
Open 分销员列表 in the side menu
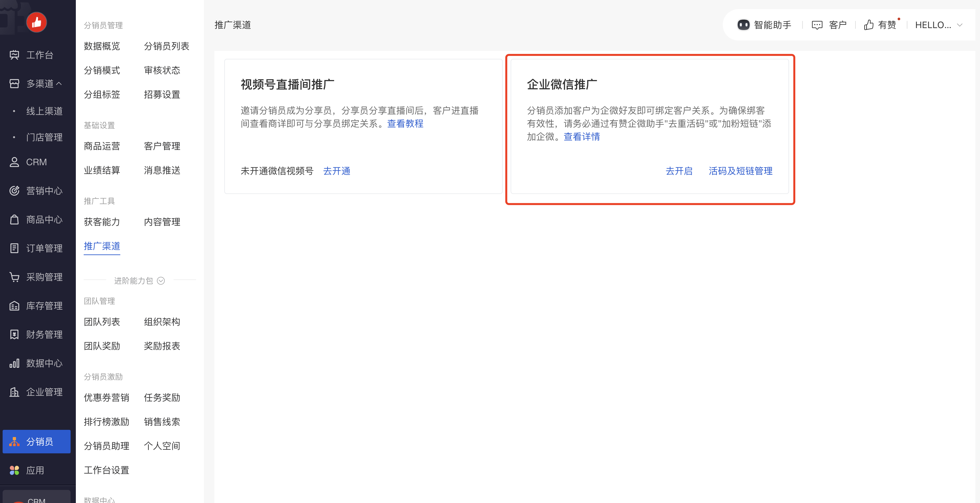(166, 46)
